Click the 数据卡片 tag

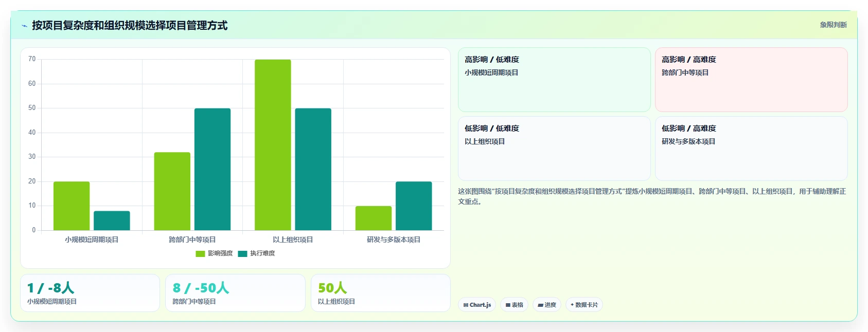coord(584,305)
